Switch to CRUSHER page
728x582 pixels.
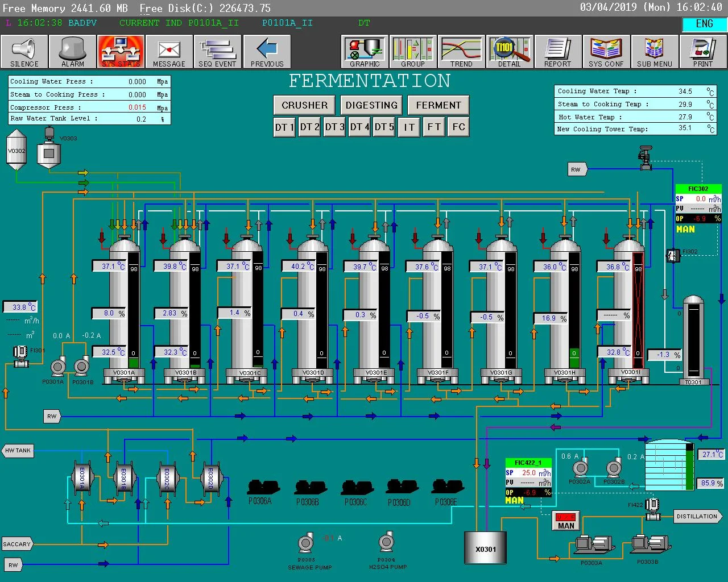click(x=305, y=105)
